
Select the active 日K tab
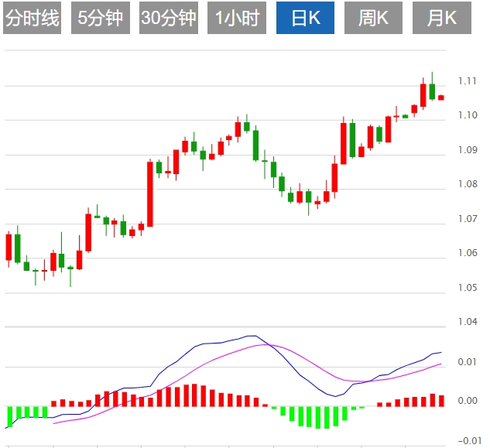[305, 19]
